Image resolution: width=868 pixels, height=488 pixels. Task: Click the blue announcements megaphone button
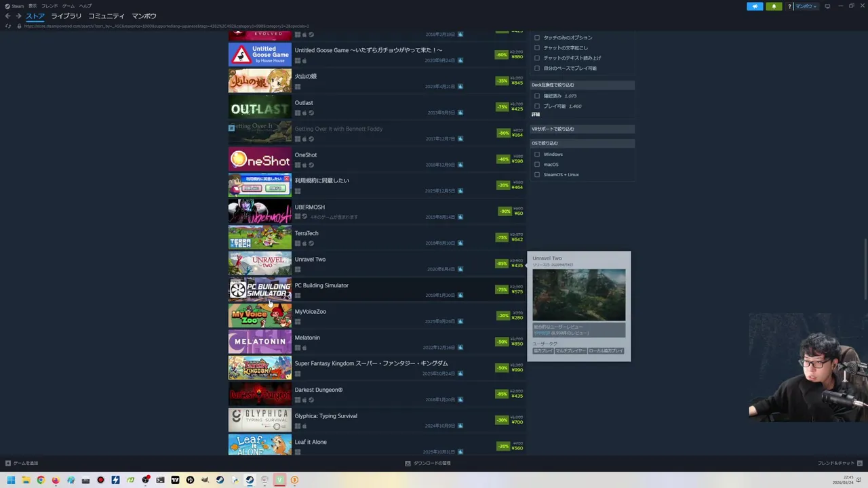[x=755, y=6]
